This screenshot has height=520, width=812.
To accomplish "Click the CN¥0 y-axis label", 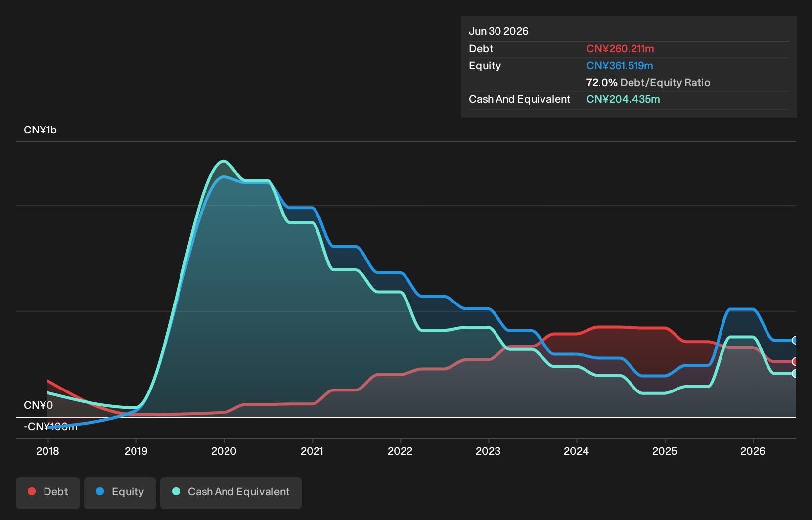I will 38,405.
